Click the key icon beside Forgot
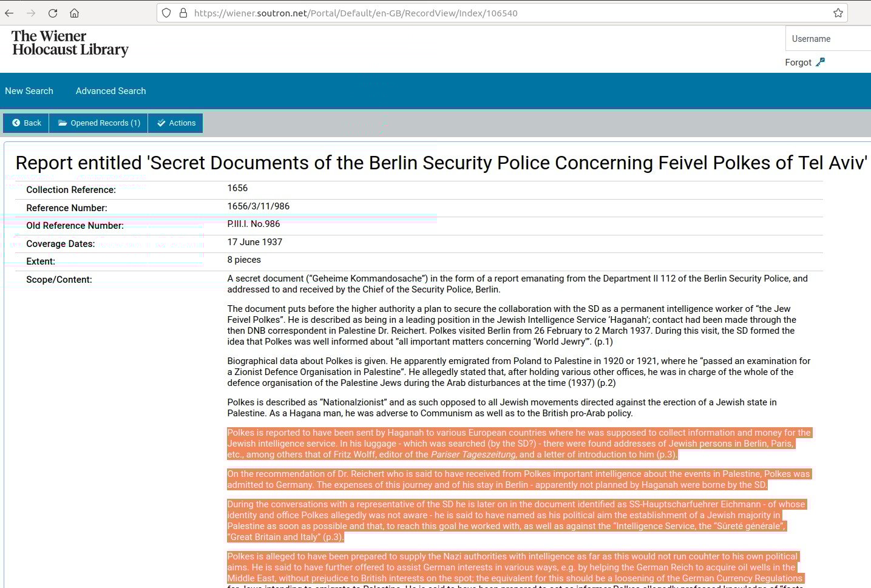This screenshot has height=588, width=871. tap(820, 62)
